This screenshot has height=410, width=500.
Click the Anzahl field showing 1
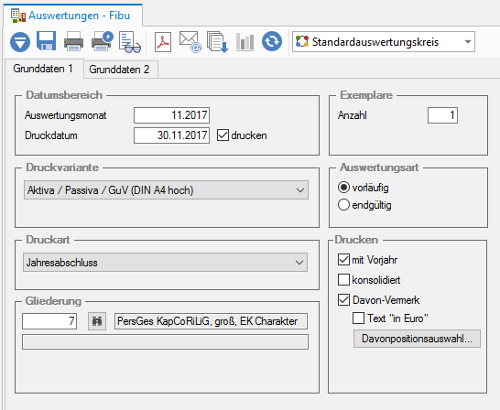pos(443,115)
